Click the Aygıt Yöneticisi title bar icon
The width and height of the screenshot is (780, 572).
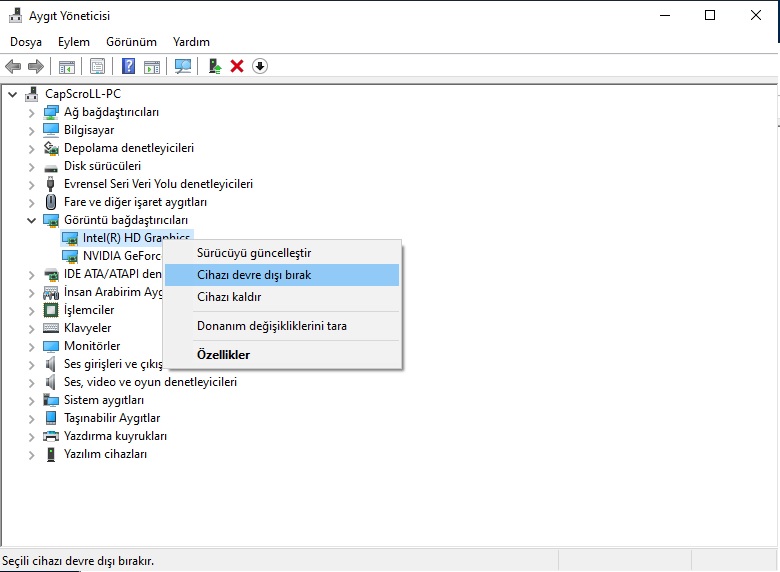pos(15,15)
